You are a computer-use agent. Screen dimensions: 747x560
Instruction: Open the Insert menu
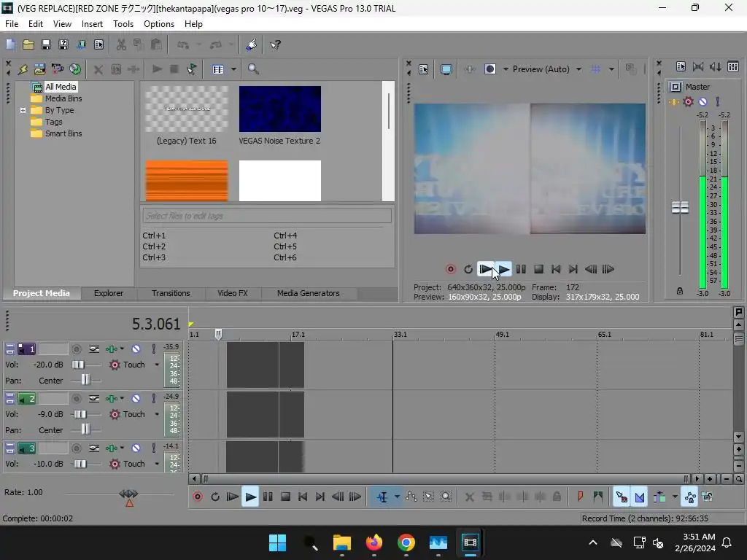[x=92, y=24]
